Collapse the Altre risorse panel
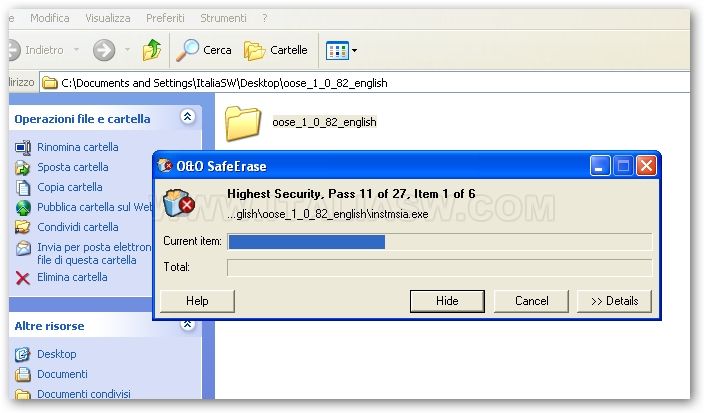The height and width of the screenshot is (413, 704). click(x=187, y=324)
